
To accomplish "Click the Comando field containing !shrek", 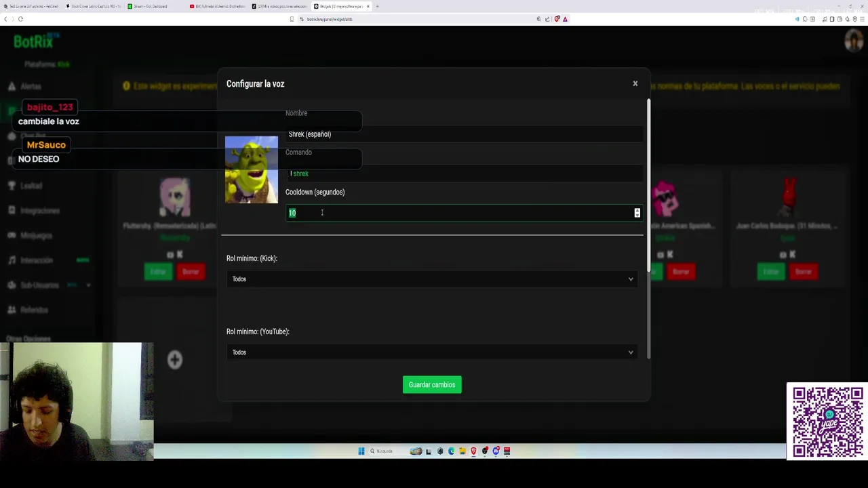I will click(x=464, y=174).
